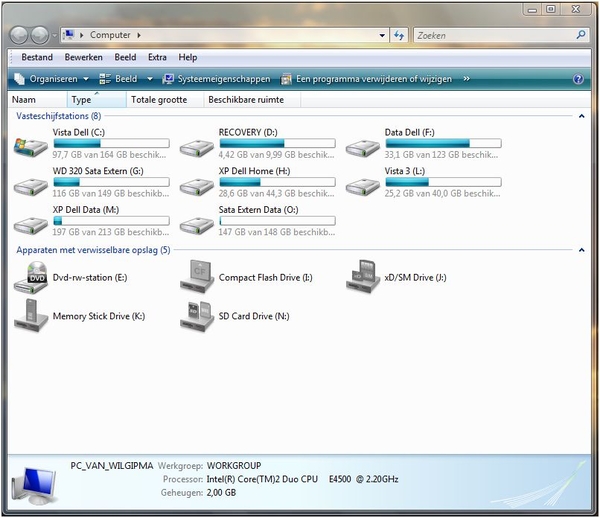
Task: Click the xD/SM Drive (J:) icon
Action: pyautogui.click(x=362, y=277)
